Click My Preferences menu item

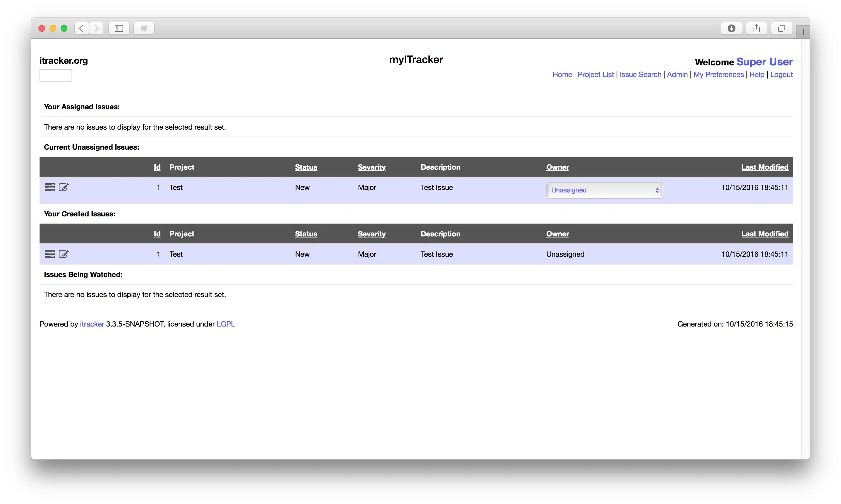coord(718,74)
